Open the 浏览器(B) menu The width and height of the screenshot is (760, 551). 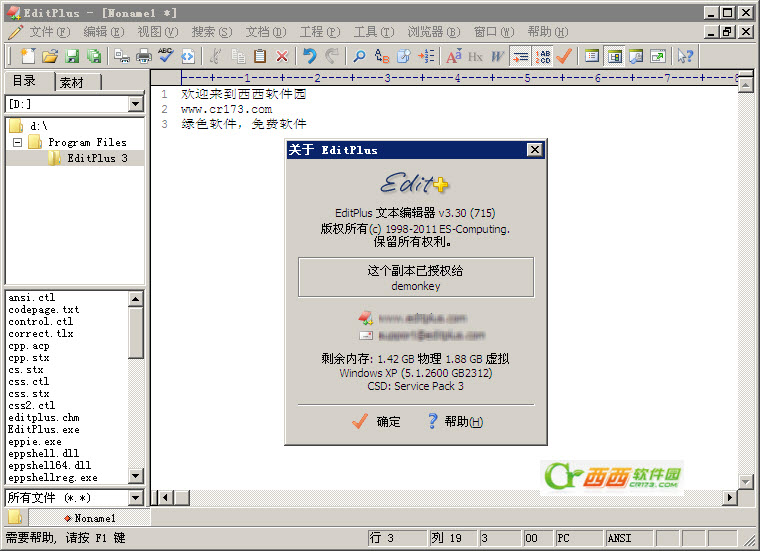[x=434, y=32]
